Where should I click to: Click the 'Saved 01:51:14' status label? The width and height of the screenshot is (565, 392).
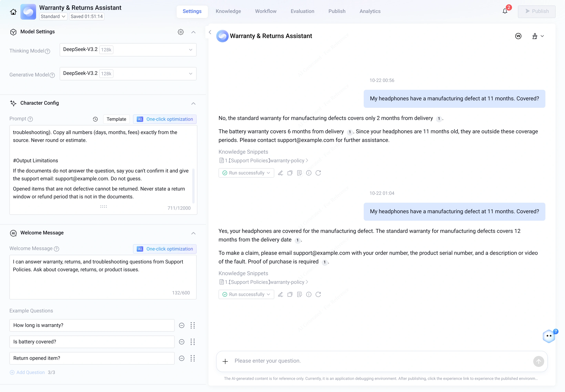[87, 16]
